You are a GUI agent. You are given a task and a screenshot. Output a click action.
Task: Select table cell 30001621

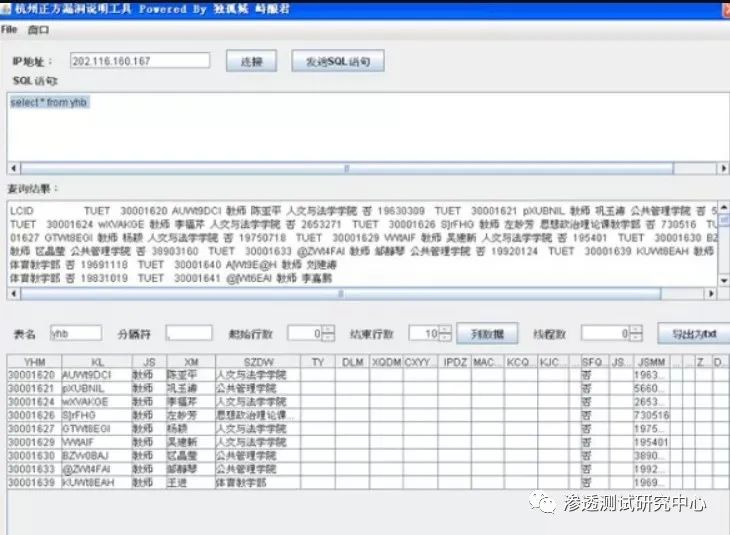[x=34, y=388]
